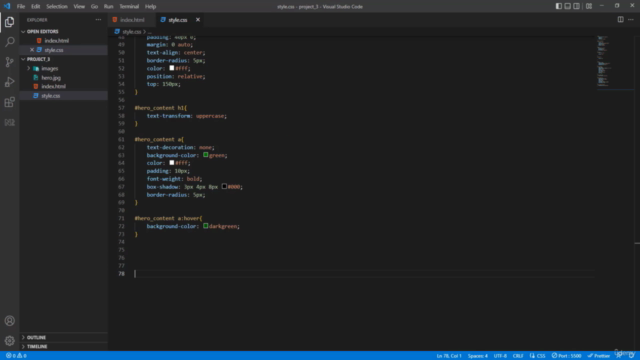Image resolution: width=640 pixels, height=360 pixels.
Task: Click the CSS language mode status
Action: [x=538, y=356]
